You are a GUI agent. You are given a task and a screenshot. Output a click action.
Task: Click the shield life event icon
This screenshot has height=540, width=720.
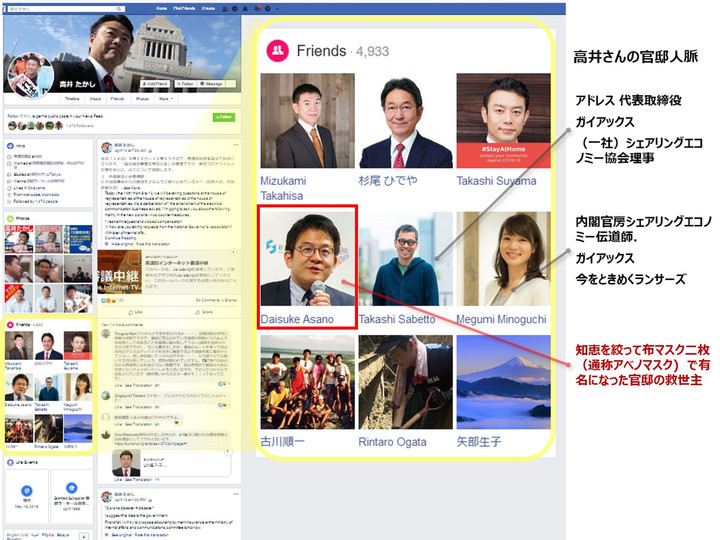coord(27,491)
